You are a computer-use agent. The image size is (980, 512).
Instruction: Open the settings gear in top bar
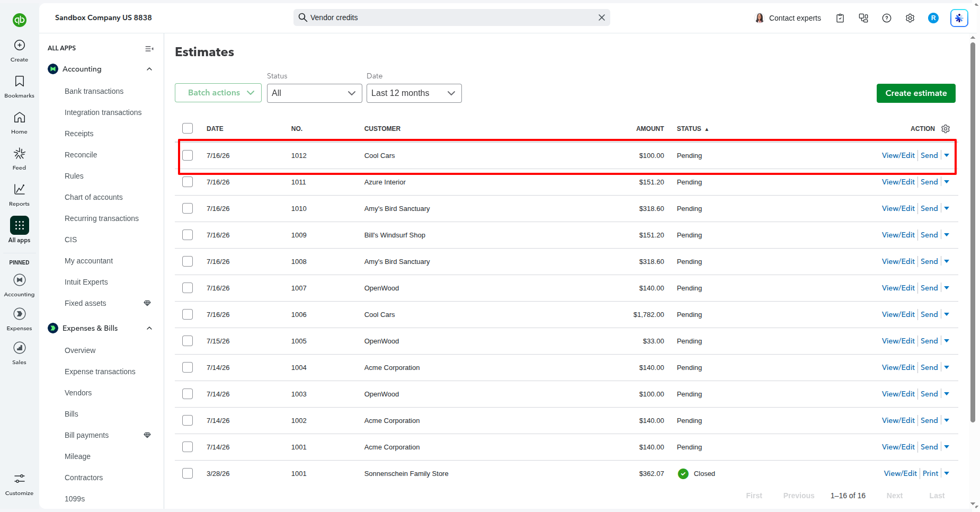[910, 18]
